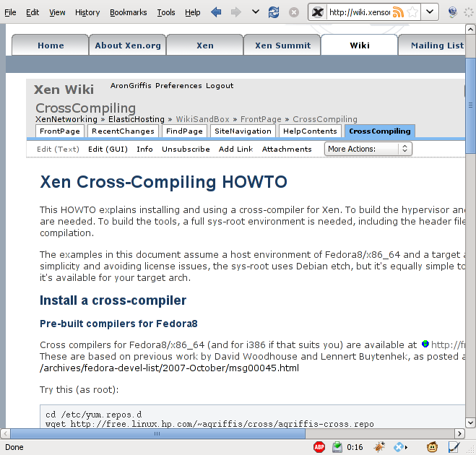Screen dimensions: 476x455
Task: Open the File menu
Action: pos(10,12)
